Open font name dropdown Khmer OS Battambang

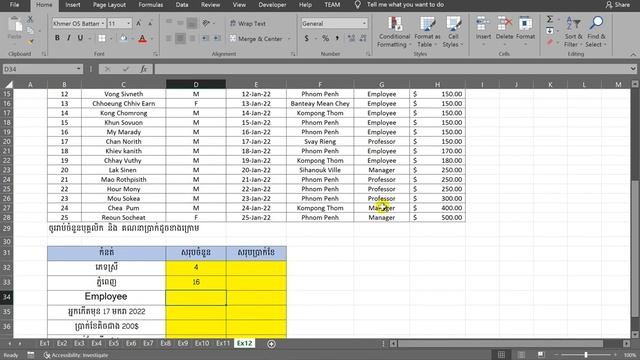(102, 23)
